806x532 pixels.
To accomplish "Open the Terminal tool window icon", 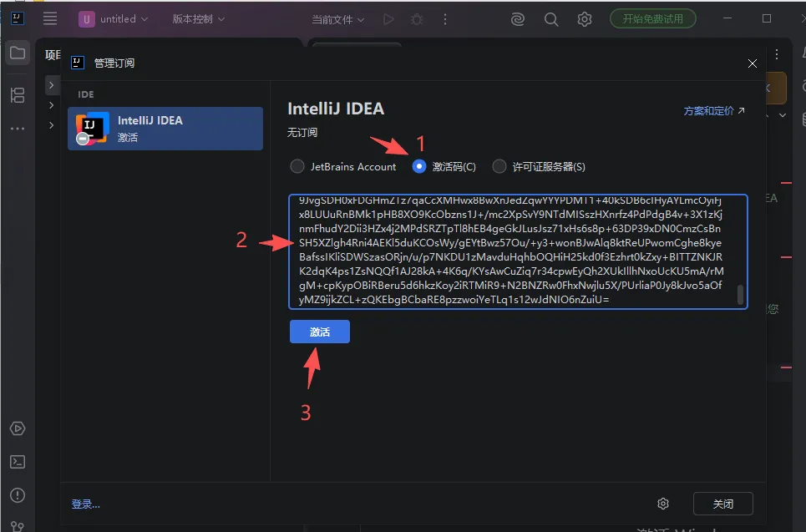I will [x=18, y=462].
